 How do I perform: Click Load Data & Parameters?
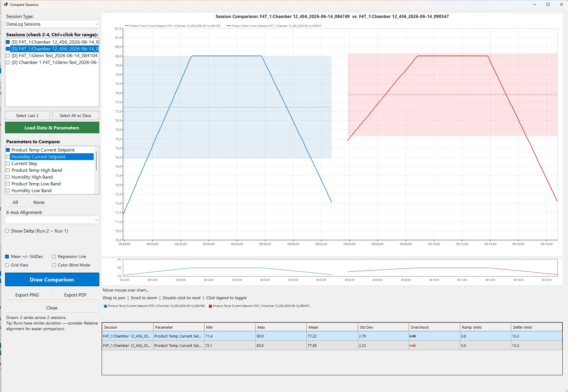click(52, 128)
